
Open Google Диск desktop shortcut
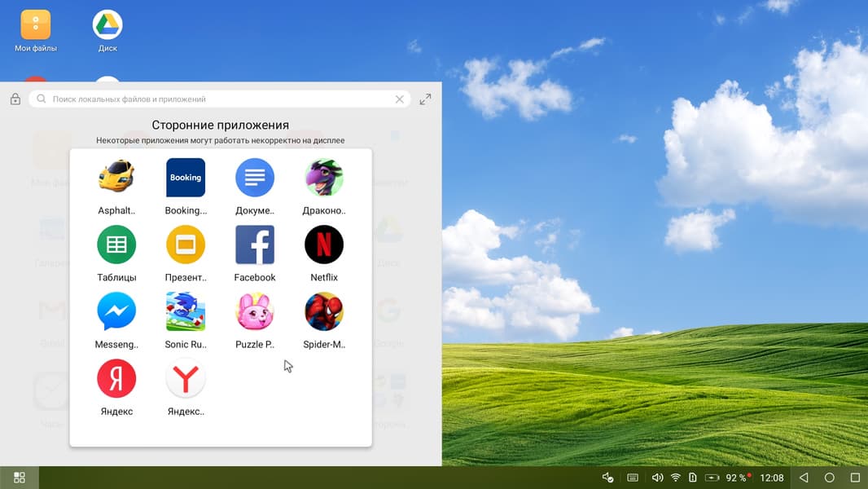[x=107, y=31]
